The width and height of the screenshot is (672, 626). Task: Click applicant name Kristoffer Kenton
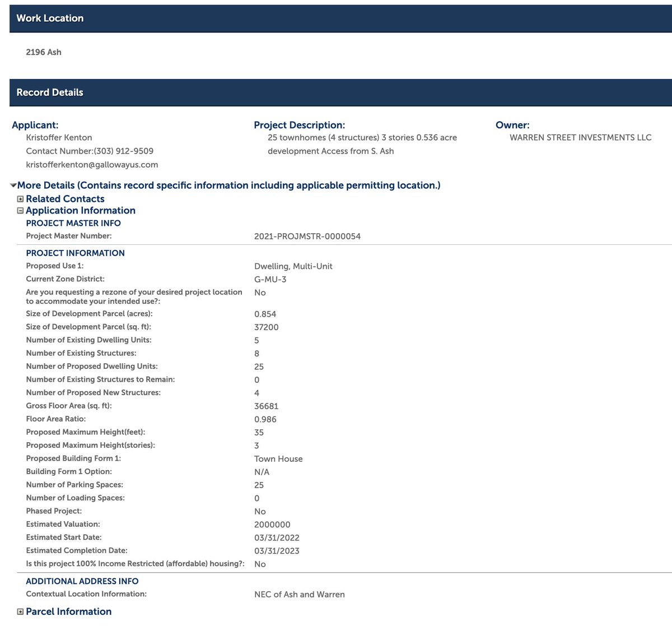pos(59,138)
